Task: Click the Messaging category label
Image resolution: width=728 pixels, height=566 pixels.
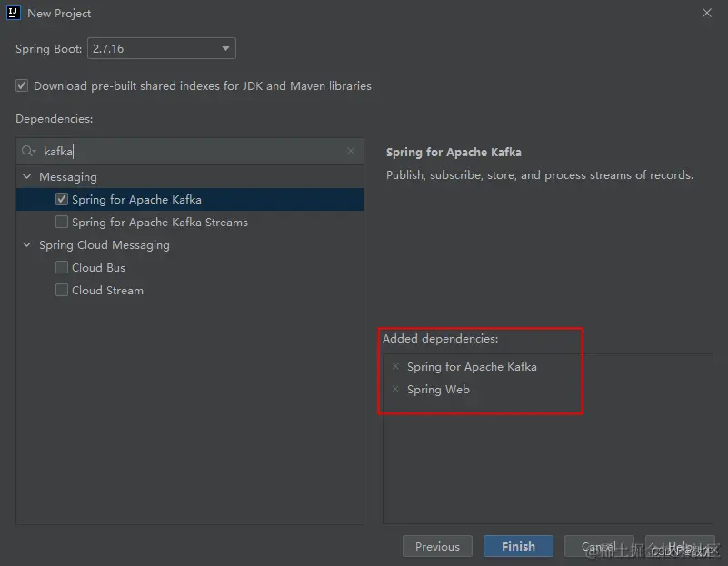Action: (68, 177)
